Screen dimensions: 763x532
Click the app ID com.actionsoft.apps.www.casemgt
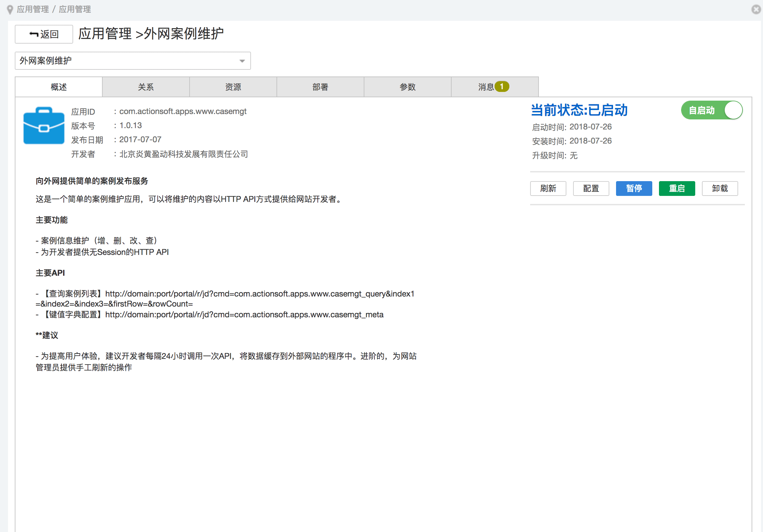[183, 111]
